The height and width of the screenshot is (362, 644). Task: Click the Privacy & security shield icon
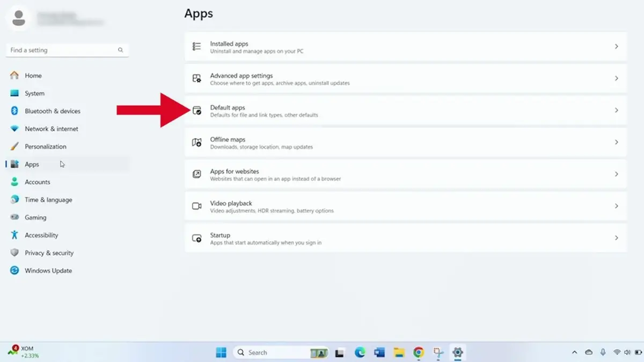pos(14,253)
